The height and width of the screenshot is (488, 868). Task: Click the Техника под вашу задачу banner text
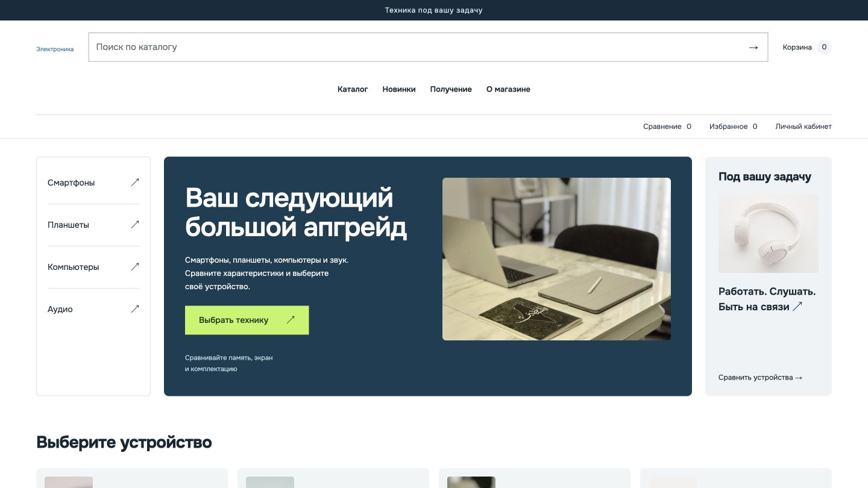pos(434,10)
